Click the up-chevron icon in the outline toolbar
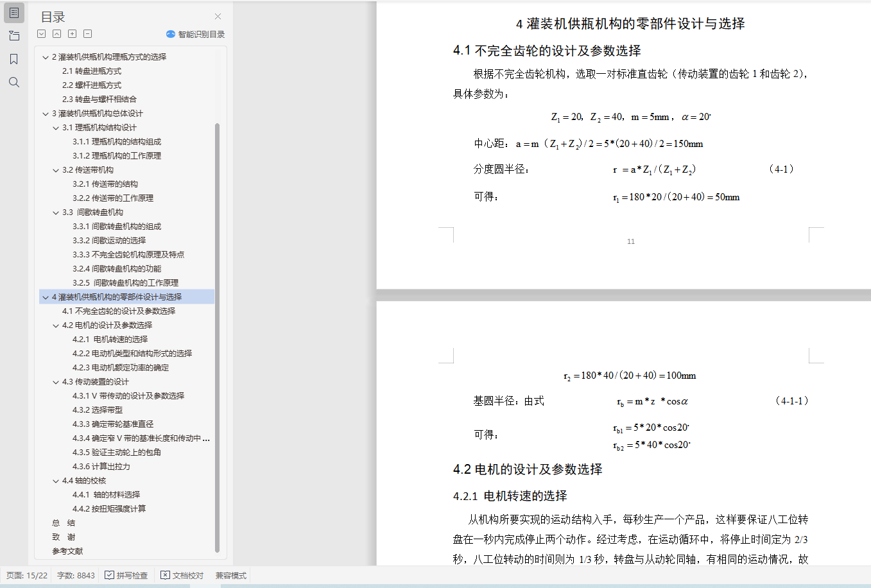The height and width of the screenshot is (588, 871). 57,34
